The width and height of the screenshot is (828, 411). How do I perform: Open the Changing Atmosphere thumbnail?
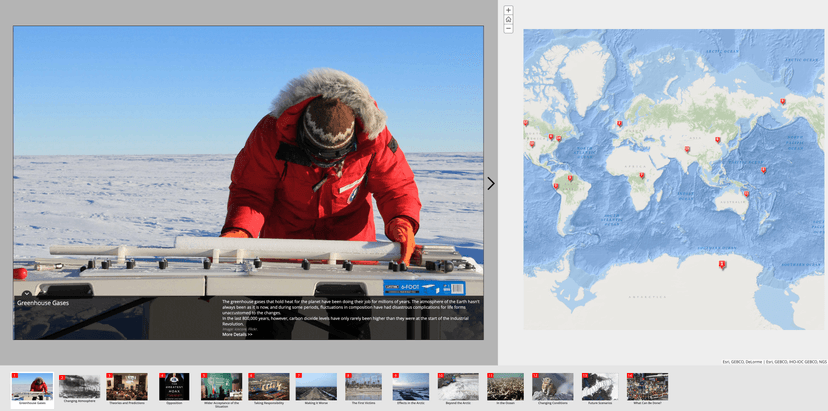point(79,387)
